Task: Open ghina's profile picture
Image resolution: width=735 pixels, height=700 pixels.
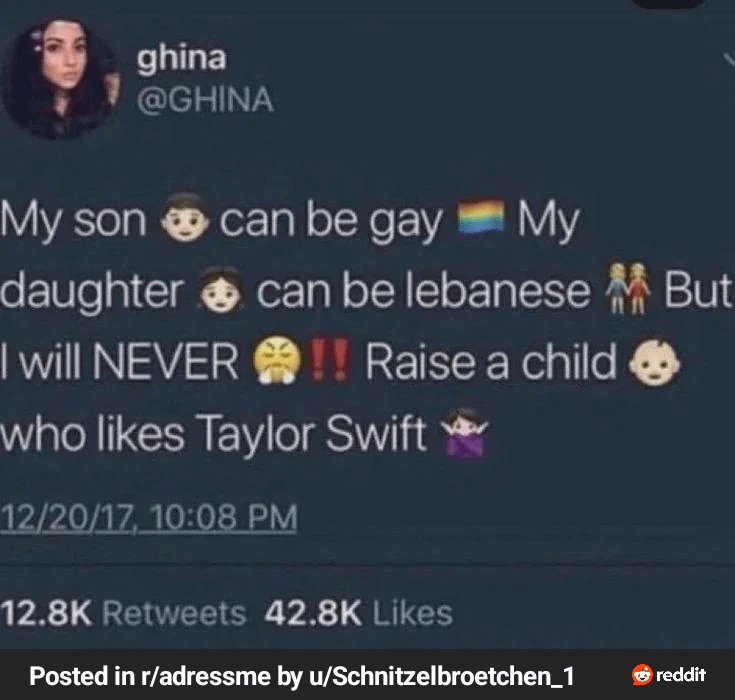Action: tap(60, 79)
